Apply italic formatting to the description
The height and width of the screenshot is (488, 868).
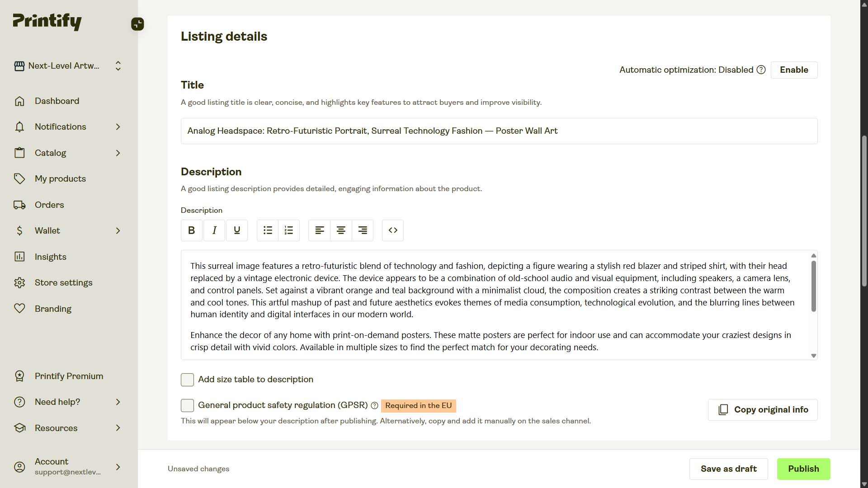(214, 230)
